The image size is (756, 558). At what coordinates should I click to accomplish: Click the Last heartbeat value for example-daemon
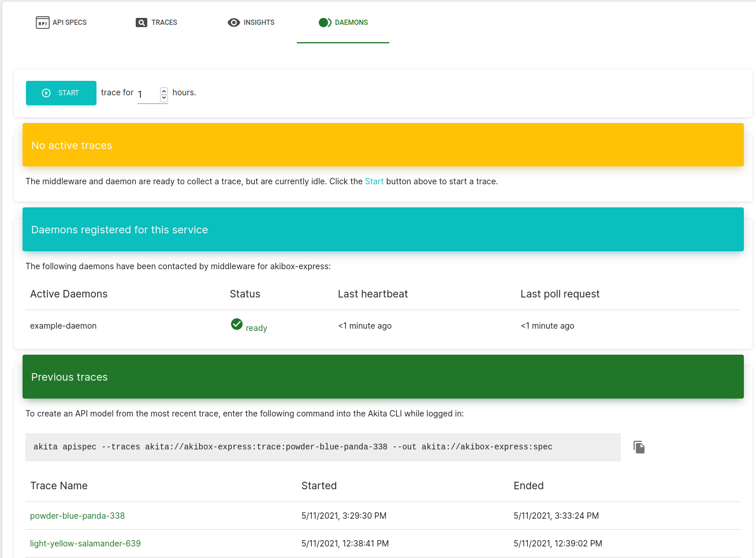click(x=365, y=326)
